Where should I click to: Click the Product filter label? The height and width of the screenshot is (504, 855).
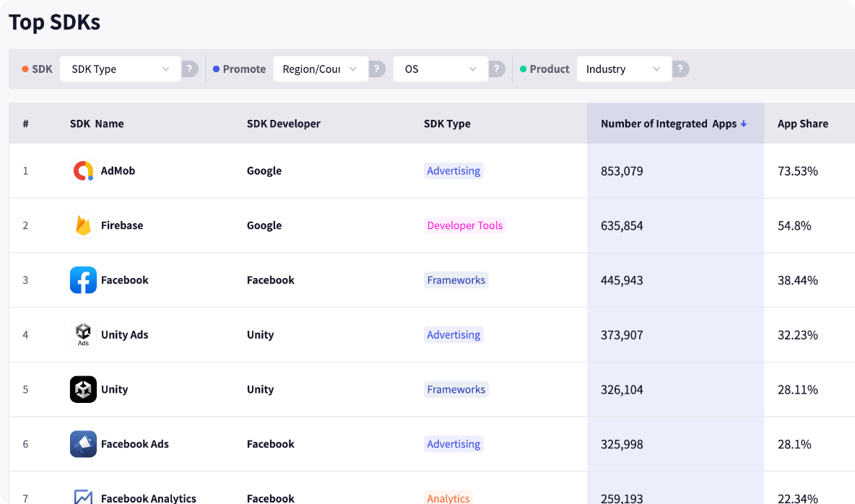tap(549, 69)
